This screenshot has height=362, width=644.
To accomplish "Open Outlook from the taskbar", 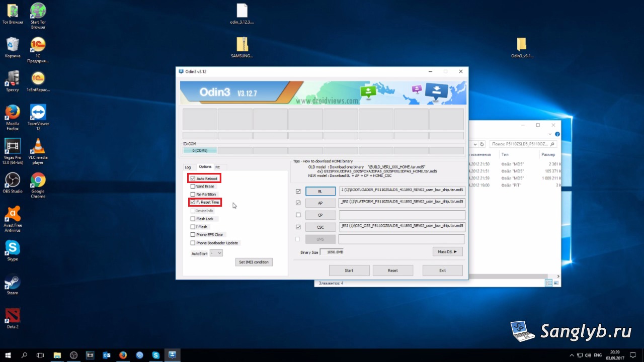I will pos(106,355).
